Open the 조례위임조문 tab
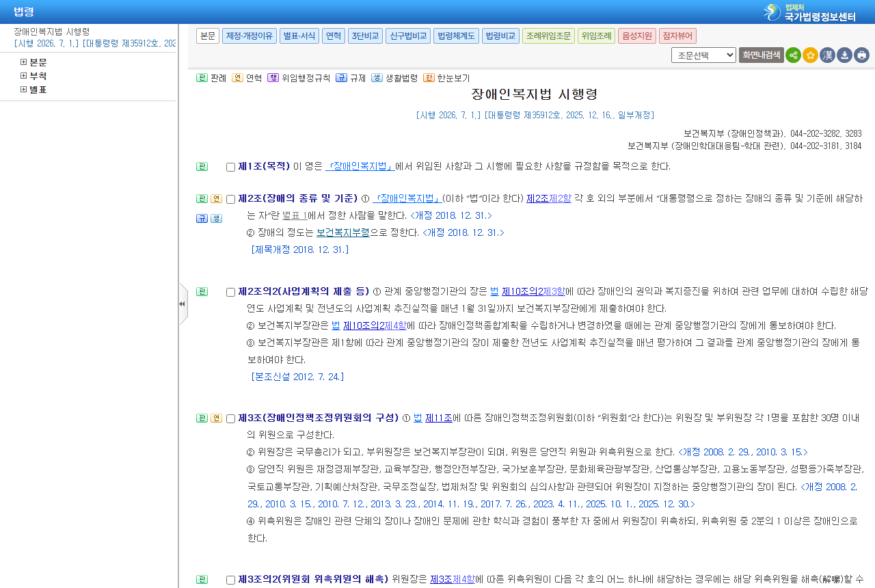This screenshot has width=875, height=588. tap(548, 36)
